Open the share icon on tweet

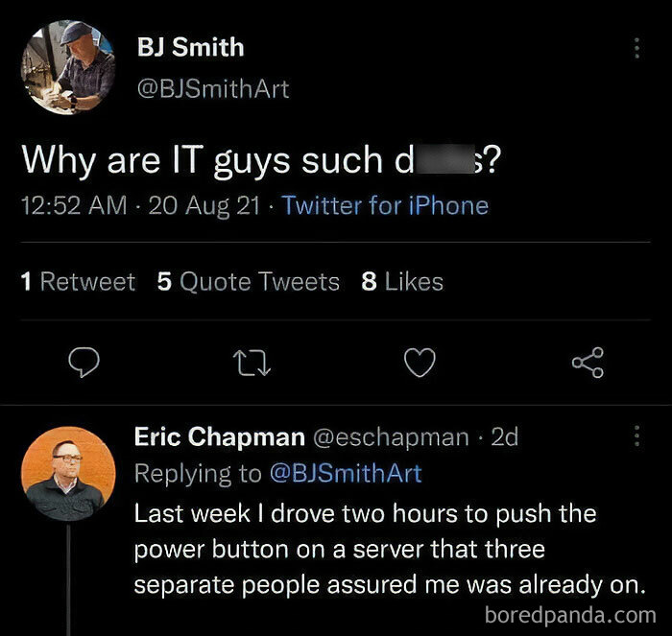(x=587, y=361)
